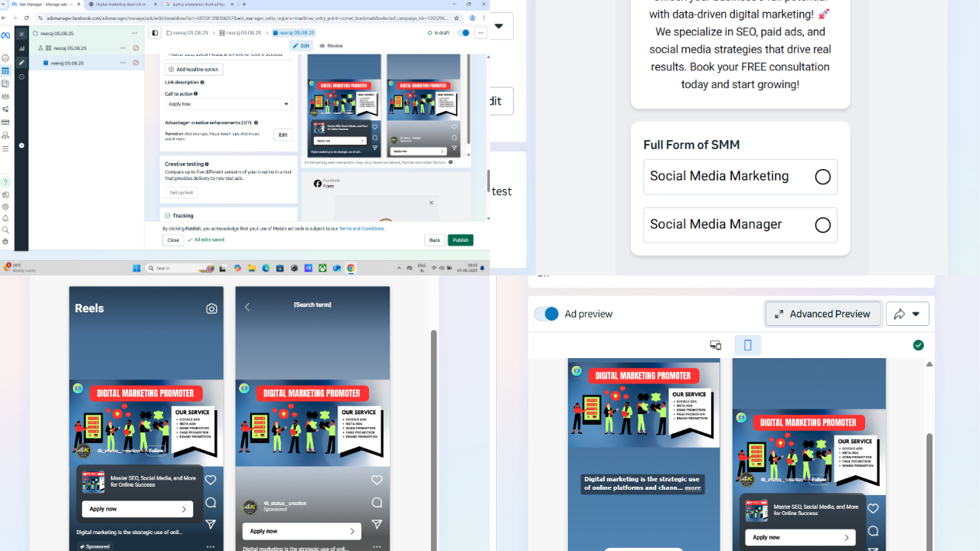The height and width of the screenshot is (551, 980).
Task: Open the Apply now call-to-action dropdown
Action: [x=227, y=103]
